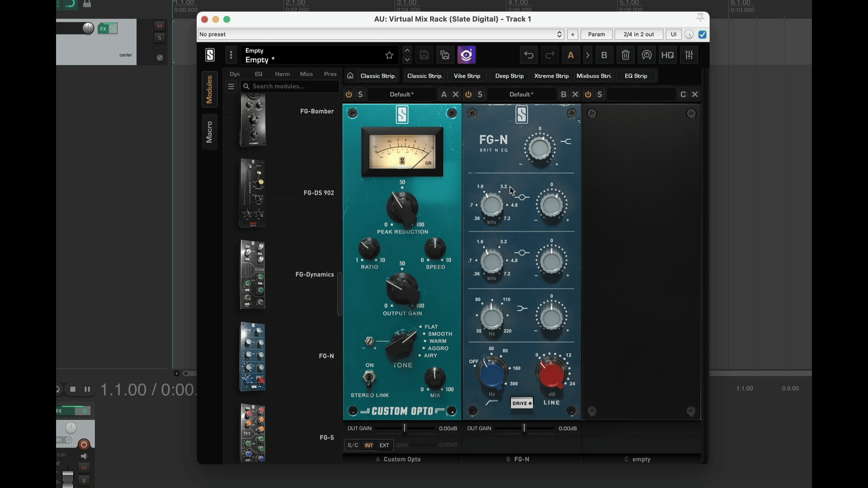The width and height of the screenshot is (868, 488).
Task: Set the sidechain to EXT
Action: [x=384, y=446]
